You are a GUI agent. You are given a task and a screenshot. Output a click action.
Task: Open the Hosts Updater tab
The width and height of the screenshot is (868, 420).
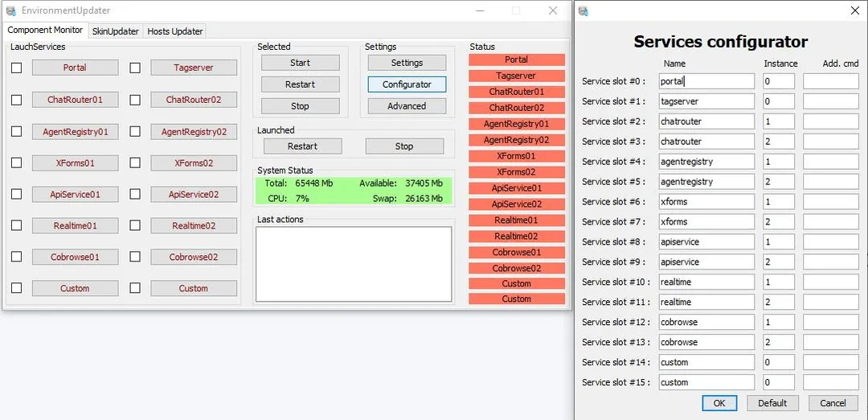pos(175,31)
